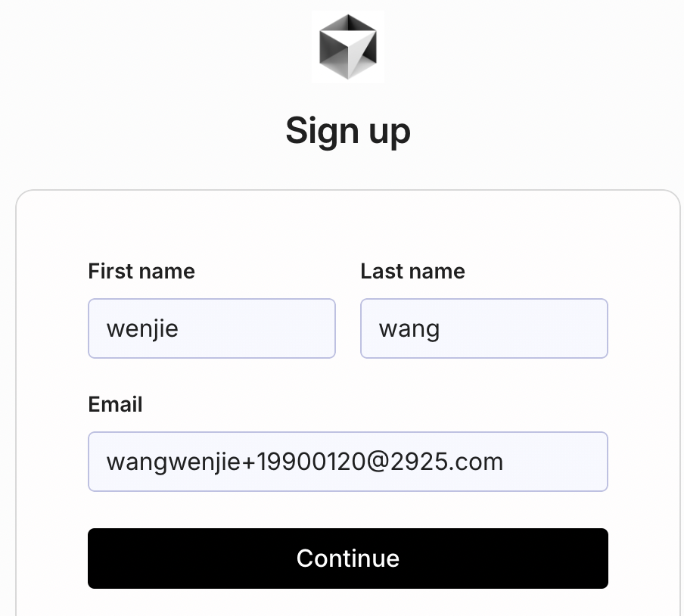
Task: Click empty area right of 'wenjie'
Action: pyautogui.click(x=257, y=328)
